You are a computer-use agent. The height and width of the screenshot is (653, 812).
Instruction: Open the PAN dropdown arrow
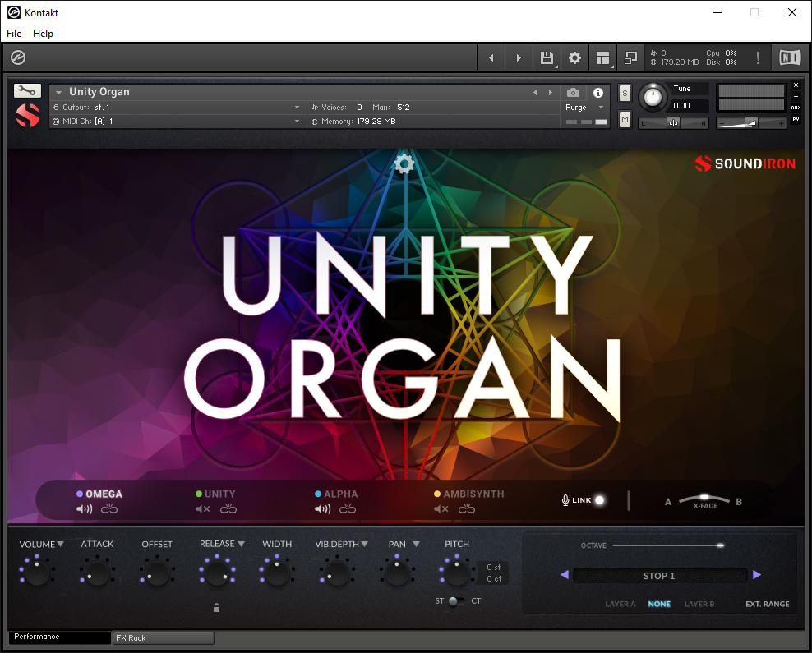(416, 545)
